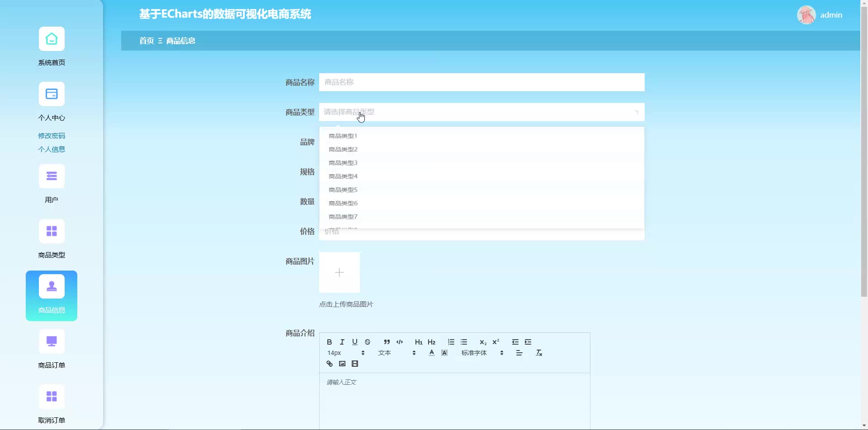Choose 商品类型2 from the list
Screen dimensions: 868x430
click(x=481, y=150)
